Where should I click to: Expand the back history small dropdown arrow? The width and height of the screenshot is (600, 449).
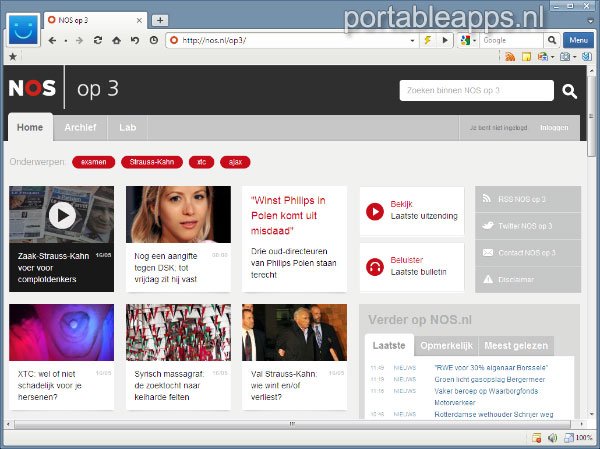[66, 41]
